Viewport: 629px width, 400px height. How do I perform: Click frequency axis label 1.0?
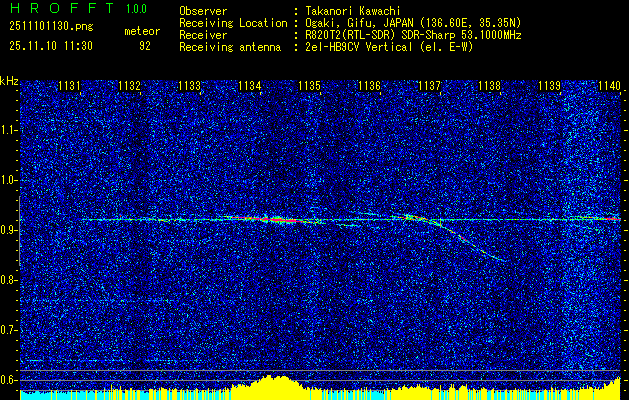pos(8,181)
